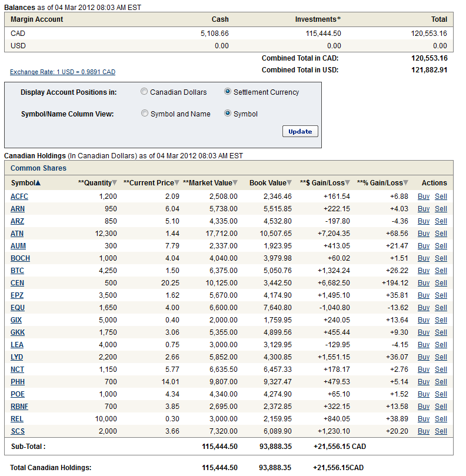Click Buy for the SCS holding
This screenshot has height=476, width=466.
tap(423, 431)
